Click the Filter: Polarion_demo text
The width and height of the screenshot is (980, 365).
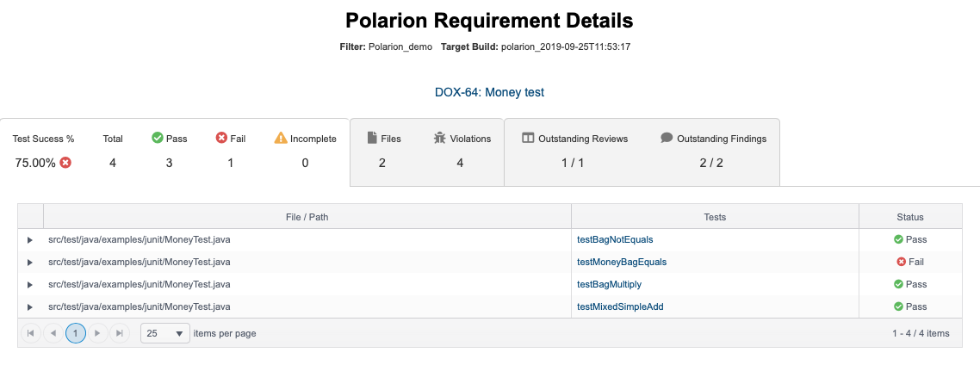pyautogui.click(x=386, y=46)
